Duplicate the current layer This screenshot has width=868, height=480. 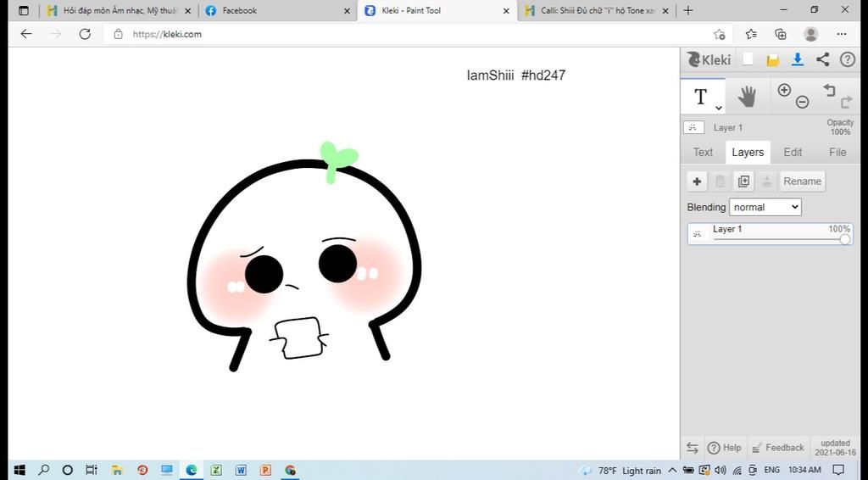743,181
